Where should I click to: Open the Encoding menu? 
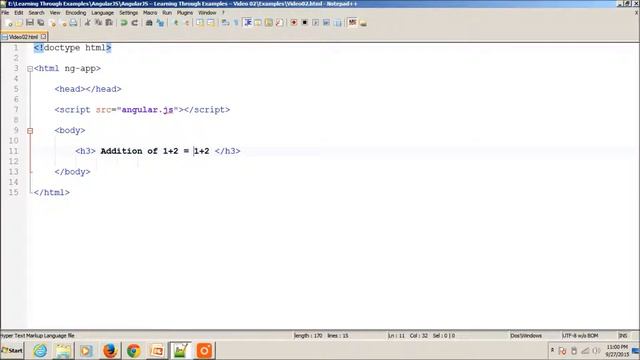76,13
